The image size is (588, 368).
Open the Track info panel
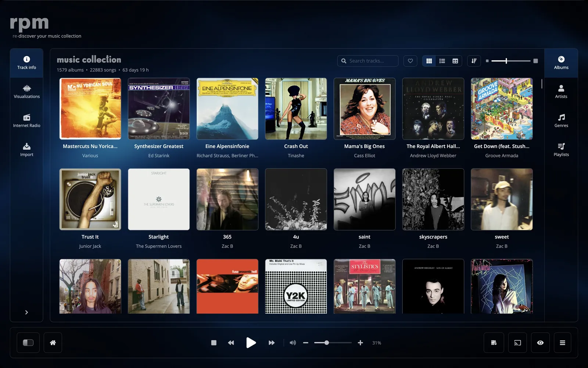click(26, 63)
